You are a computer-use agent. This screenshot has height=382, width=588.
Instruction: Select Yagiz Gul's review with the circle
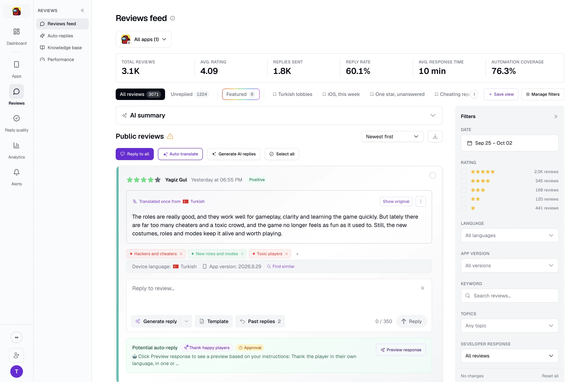(x=432, y=175)
